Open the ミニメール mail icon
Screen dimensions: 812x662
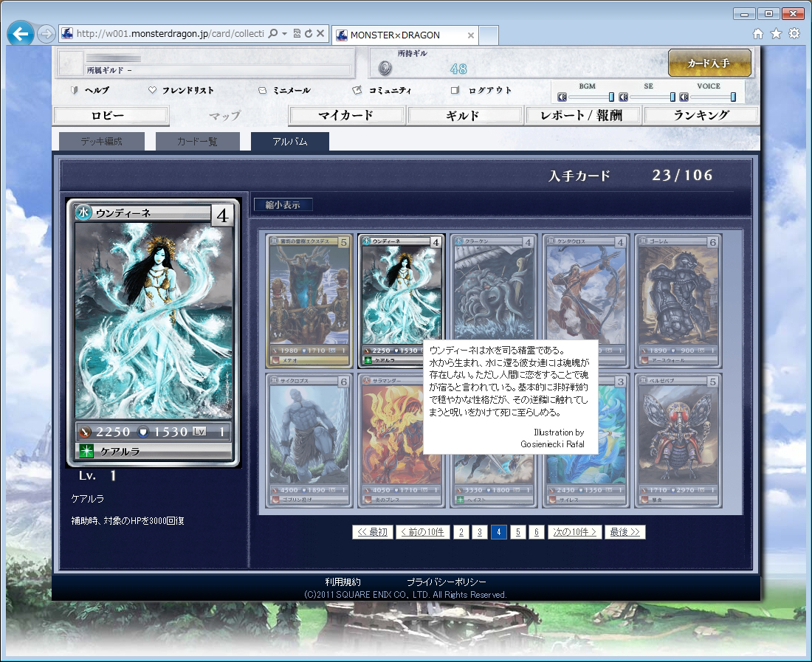click(262, 91)
